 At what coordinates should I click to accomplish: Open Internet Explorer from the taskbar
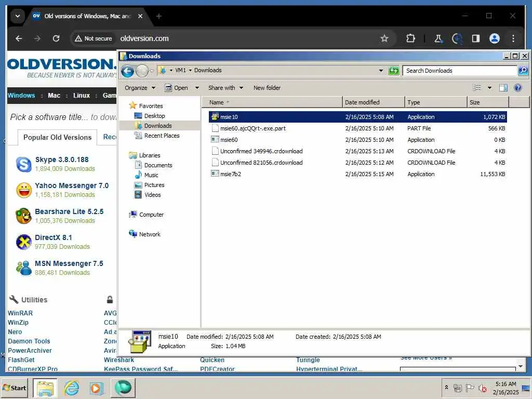pyautogui.click(x=72, y=388)
